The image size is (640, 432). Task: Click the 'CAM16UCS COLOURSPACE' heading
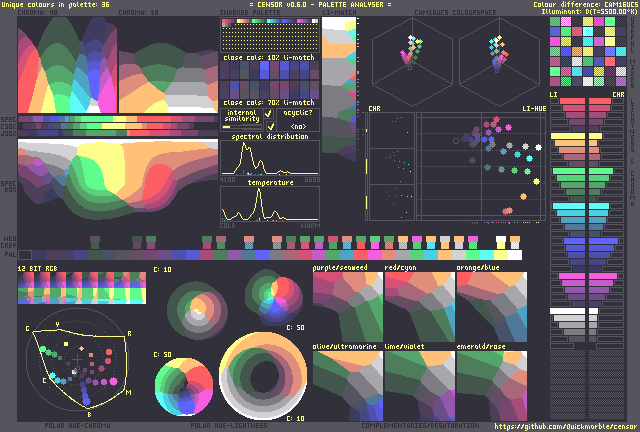coord(455,13)
